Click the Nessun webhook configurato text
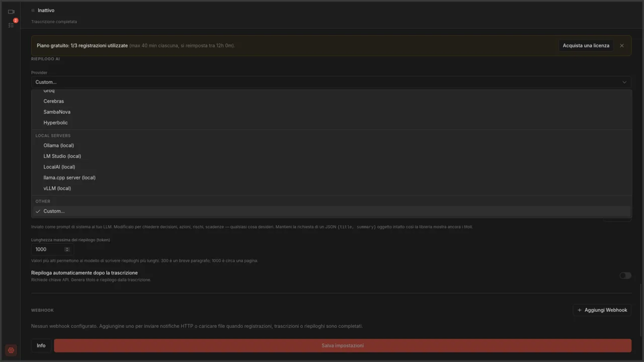The height and width of the screenshot is (362, 644). [x=197, y=326]
